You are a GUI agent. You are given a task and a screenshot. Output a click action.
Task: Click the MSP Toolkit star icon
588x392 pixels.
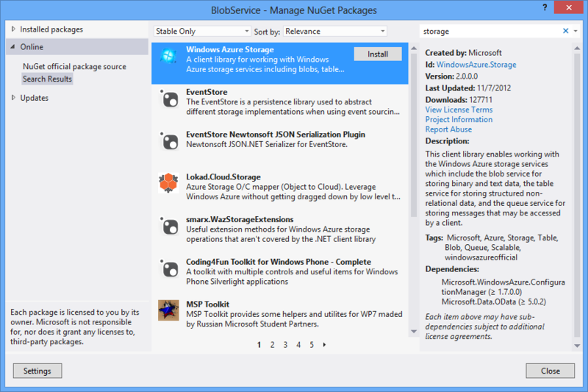pyautogui.click(x=168, y=310)
